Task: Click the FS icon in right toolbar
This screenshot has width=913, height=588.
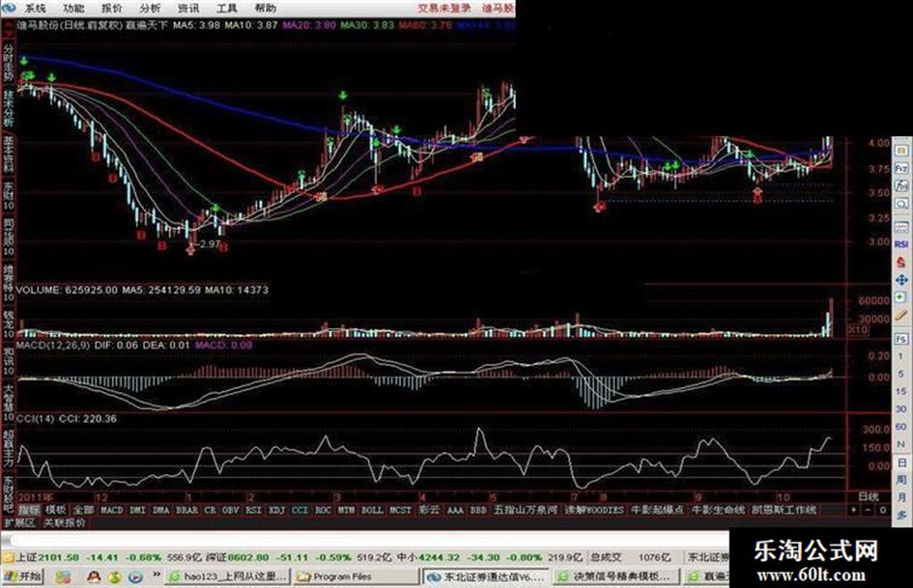Action: coord(901,338)
